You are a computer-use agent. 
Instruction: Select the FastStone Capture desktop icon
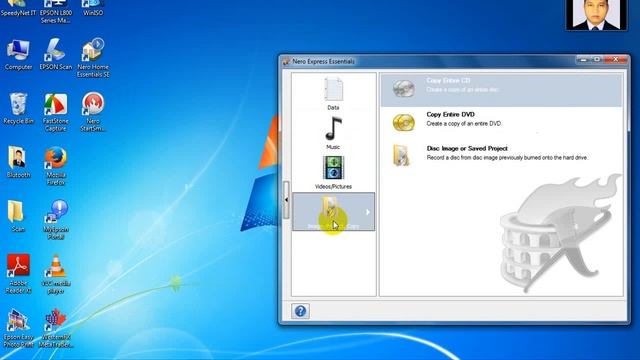[56, 112]
